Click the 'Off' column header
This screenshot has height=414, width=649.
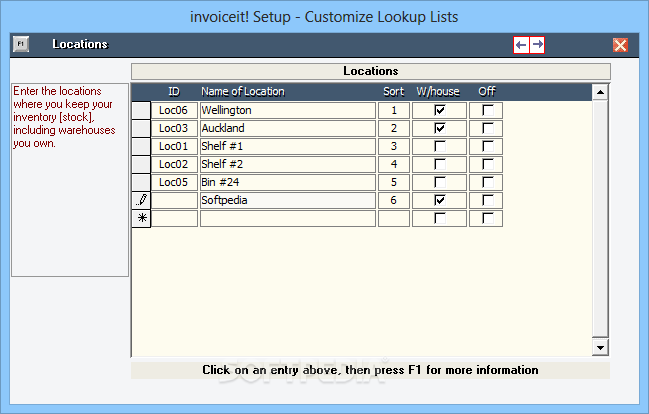click(487, 91)
